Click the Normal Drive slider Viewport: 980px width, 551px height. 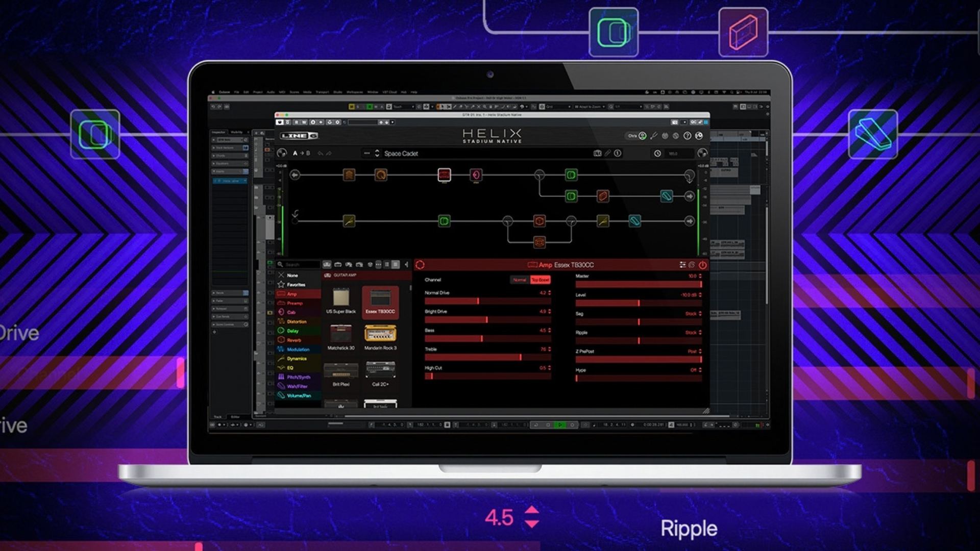[x=488, y=301]
